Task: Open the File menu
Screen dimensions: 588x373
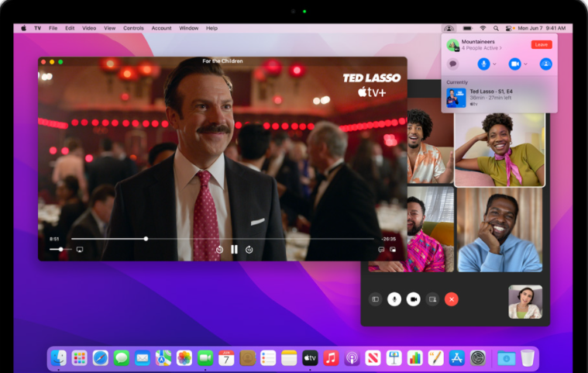Action: (x=53, y=28)
